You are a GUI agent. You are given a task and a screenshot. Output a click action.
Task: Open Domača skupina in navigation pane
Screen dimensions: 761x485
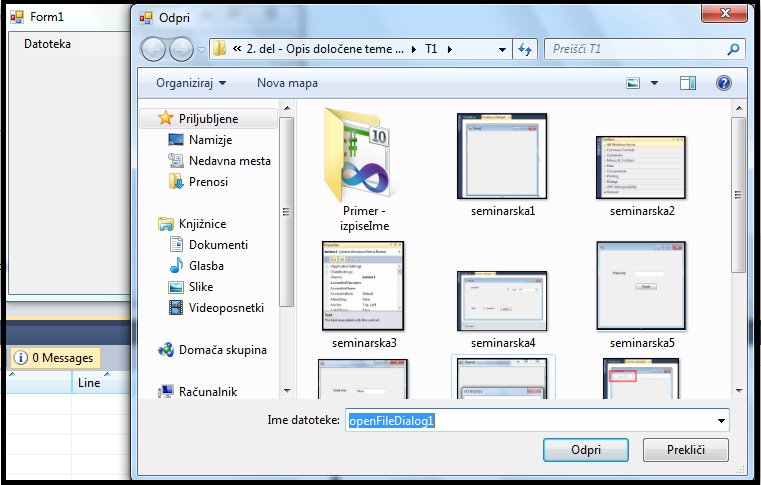click(x=222, y=350)
